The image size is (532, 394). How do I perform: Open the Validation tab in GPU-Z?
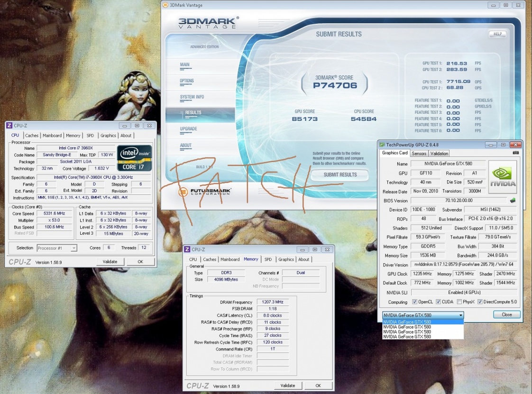pyautogui.click(x=439, y=154)
